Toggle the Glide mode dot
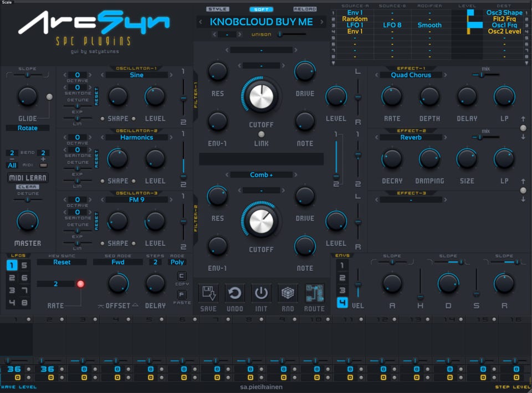 (49, 96)
